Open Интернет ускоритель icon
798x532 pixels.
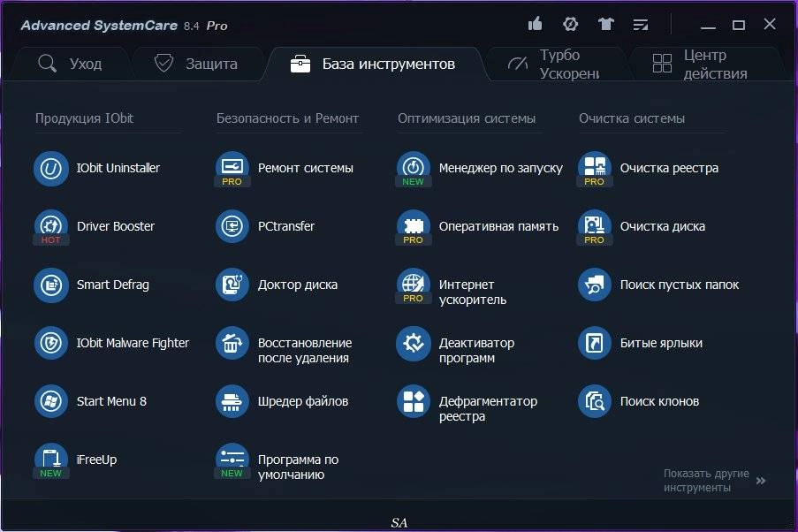pyautogui.click(x=414, y=285)
